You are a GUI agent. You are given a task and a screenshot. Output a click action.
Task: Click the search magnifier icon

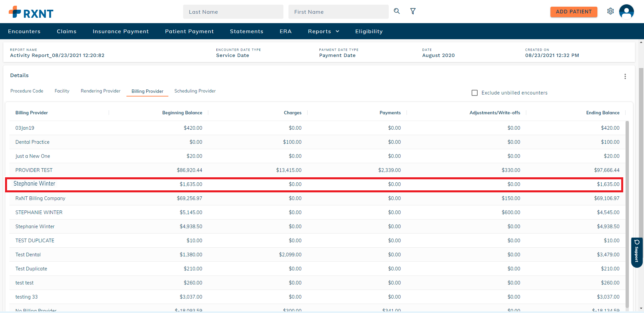397,11
